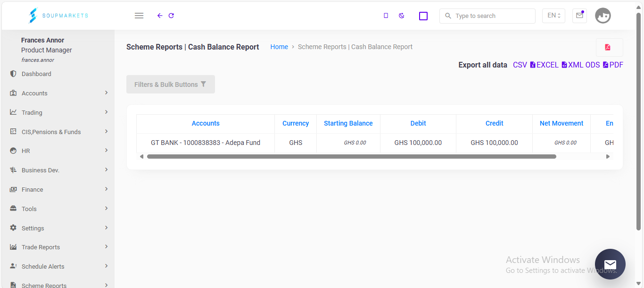Click the Tools toolbox icon
This screenshot has height=288, width=644.
click(x=13, y=209)
